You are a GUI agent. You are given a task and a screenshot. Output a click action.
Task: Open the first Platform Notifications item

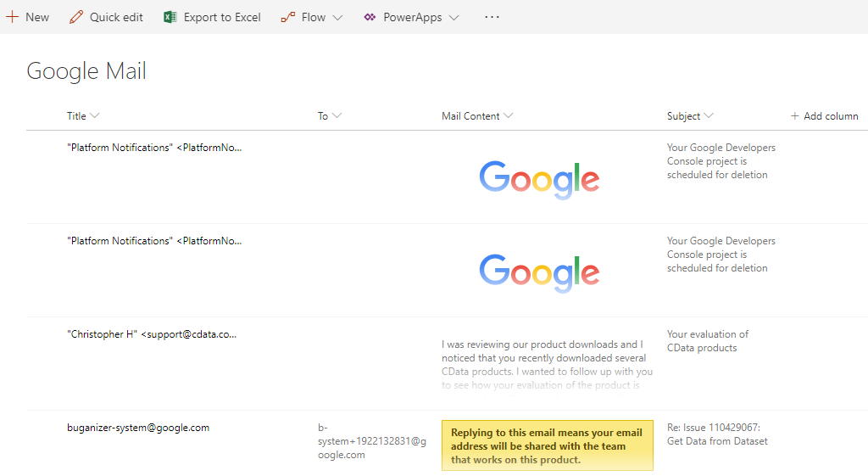[154, 148]
